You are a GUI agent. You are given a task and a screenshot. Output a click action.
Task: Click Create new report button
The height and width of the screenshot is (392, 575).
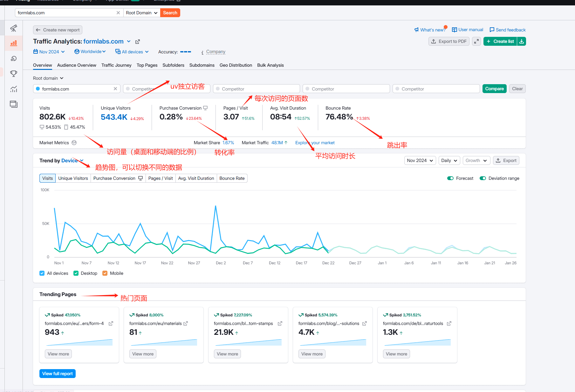[x=58, y=30]
